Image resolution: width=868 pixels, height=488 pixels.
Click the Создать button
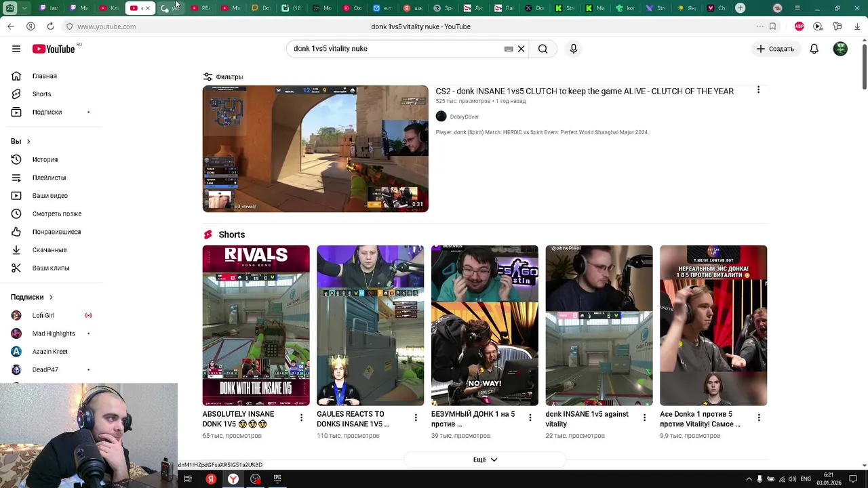pyautogui.click(x=775, y=49)
